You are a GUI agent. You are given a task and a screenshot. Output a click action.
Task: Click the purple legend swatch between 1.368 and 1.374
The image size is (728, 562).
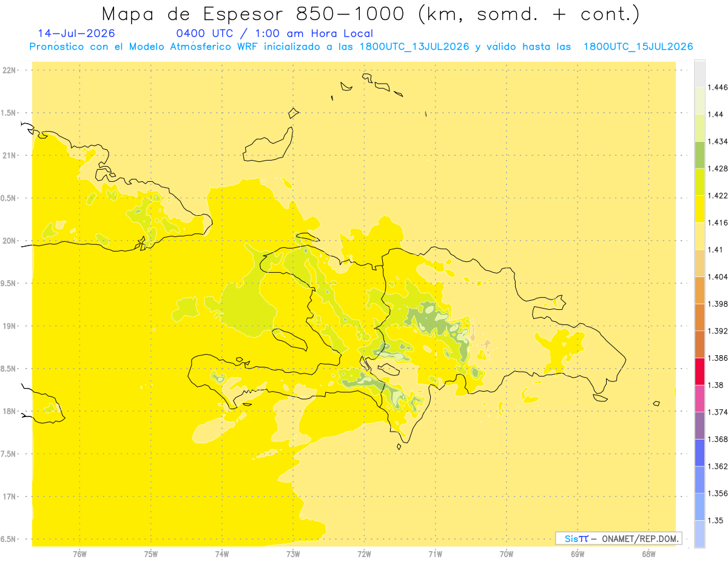(699, 425)
